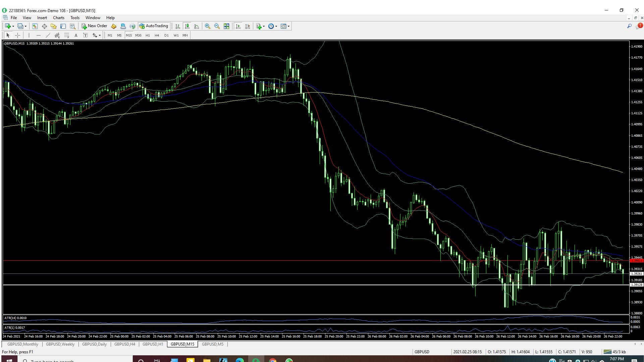Toggle Chart Shift option
The width and height of the screenshot is (644, 362).
tap(248, 26)
